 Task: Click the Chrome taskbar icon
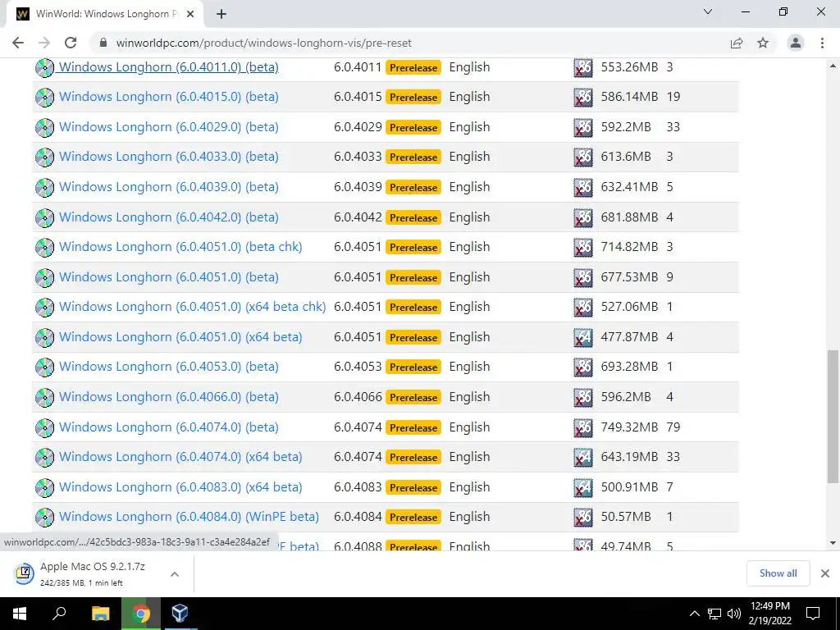(x=141, y=614)
